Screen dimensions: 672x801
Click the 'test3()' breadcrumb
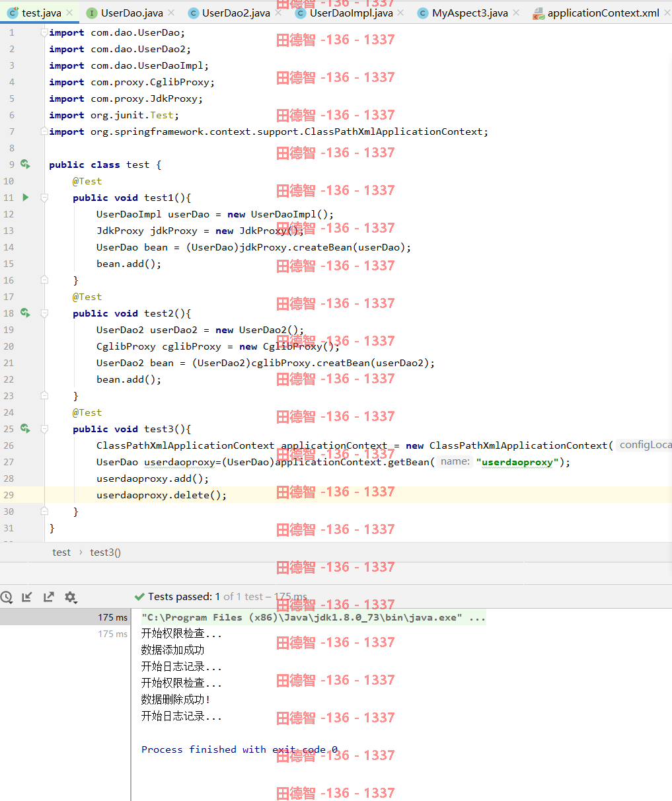[106, 553]
